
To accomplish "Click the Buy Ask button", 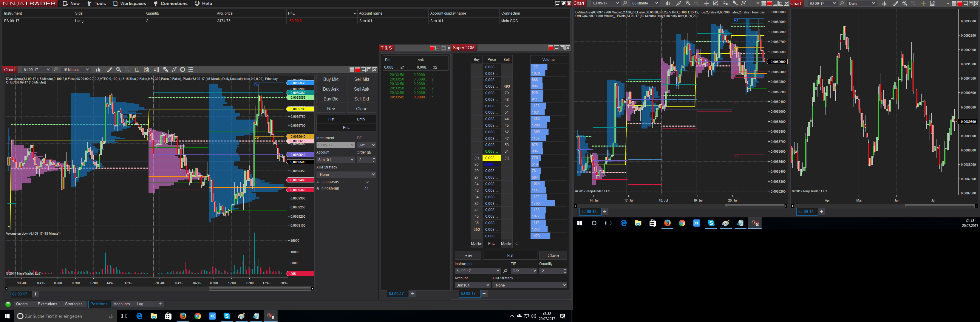I will (331, 89).
